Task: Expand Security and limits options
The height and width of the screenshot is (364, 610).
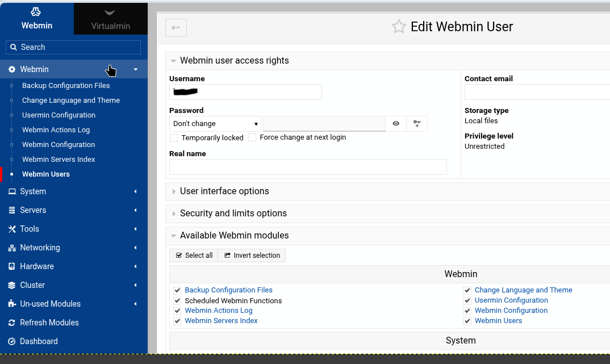Action: [233, 214]
